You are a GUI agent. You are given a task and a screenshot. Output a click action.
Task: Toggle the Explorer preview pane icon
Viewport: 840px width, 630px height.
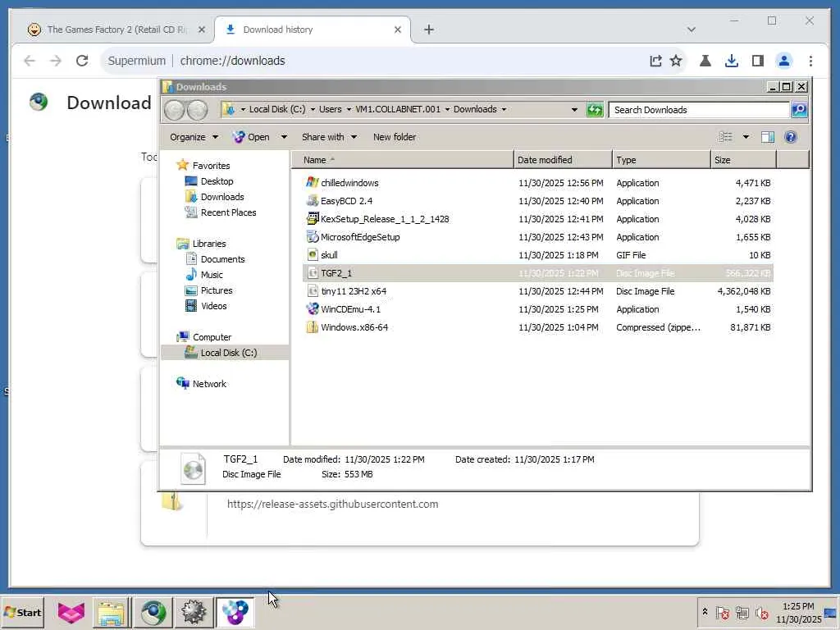(x=767, y=137)
